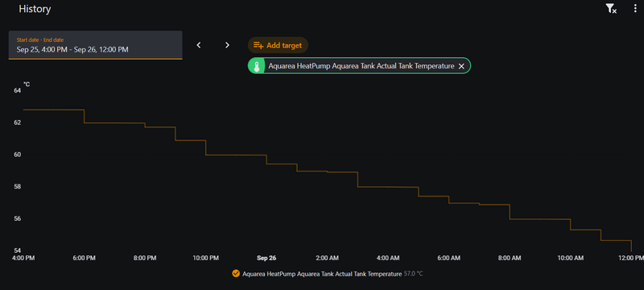Click the 6:00 PM axis label

click(x=85, y=259)
